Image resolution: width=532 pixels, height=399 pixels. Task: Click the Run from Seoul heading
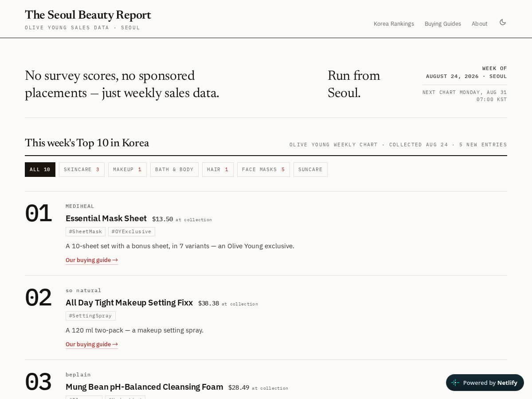pyautogui.click(x=354, y=84)
